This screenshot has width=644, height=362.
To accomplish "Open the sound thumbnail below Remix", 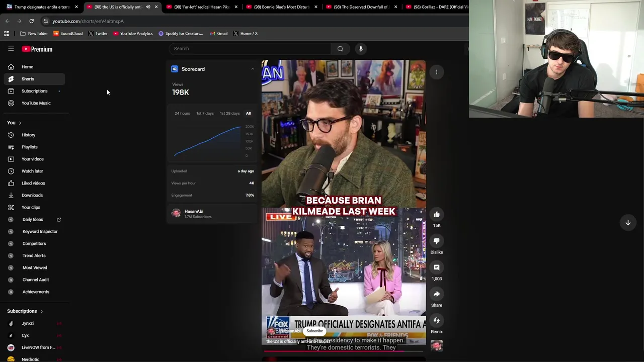I will point(437,345).
